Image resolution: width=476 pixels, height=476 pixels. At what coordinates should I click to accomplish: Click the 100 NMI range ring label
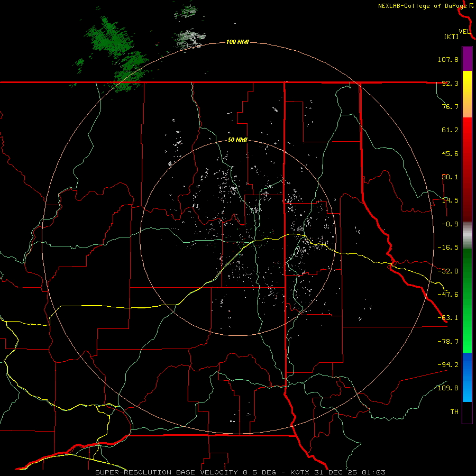[x=237, y=42]
